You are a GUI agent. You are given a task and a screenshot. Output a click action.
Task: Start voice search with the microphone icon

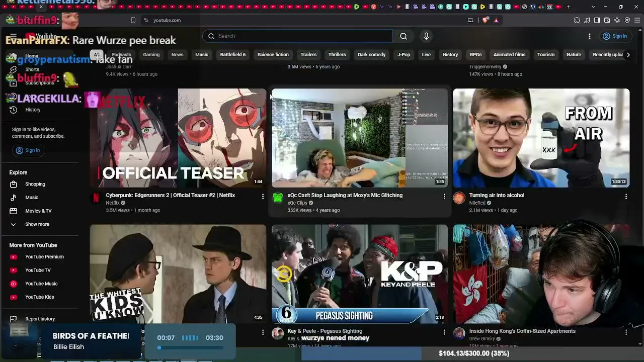click(426, 36)
